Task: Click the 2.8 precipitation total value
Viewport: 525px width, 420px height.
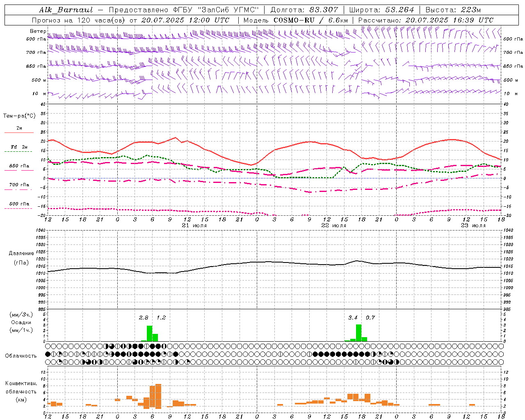Action: click(x=144, y=318)
